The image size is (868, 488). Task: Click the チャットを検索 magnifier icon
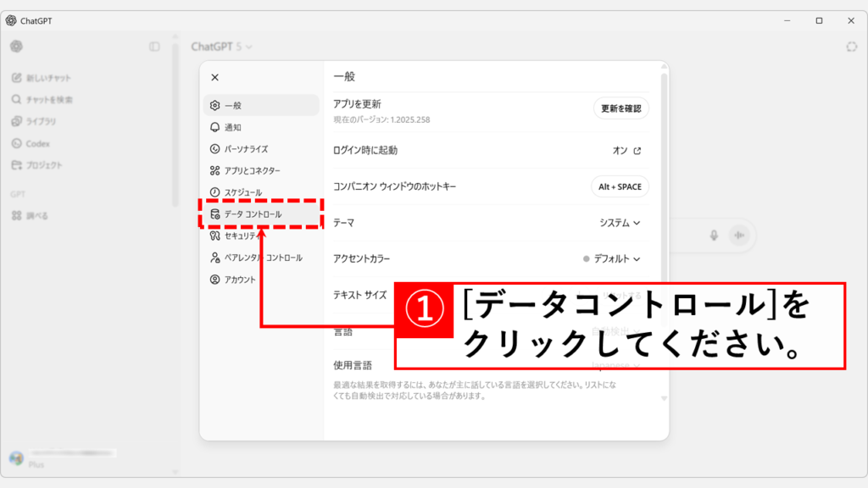16,100
